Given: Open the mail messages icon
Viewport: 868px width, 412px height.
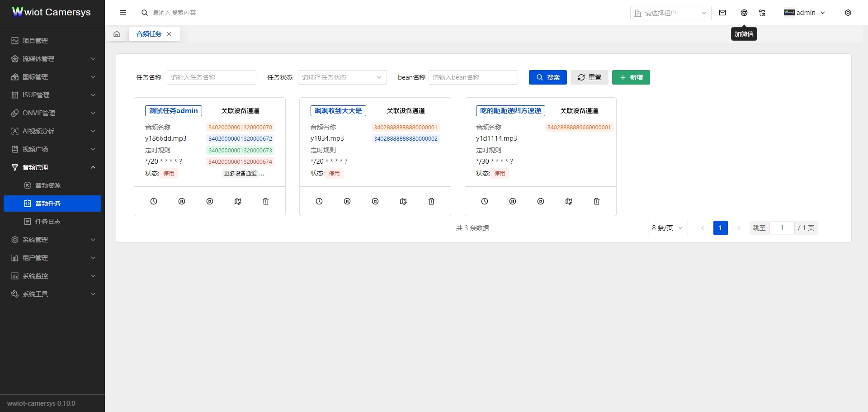Looking at the screenshot, I should (x=722, y=13).
